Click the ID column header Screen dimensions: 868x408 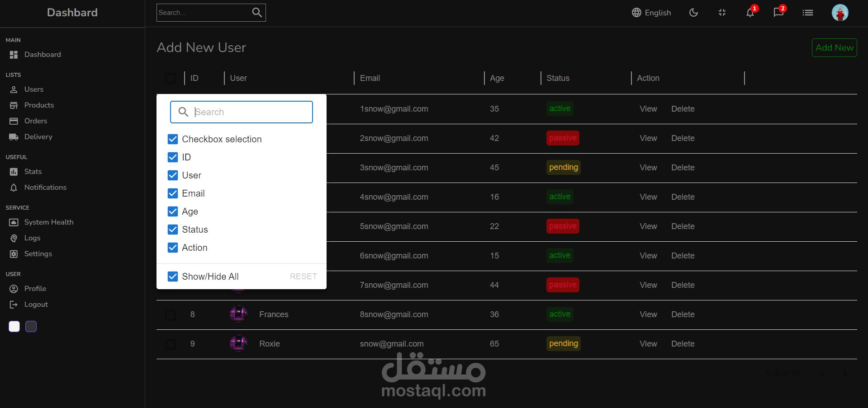pyautogui.click(x=194, y=78)
